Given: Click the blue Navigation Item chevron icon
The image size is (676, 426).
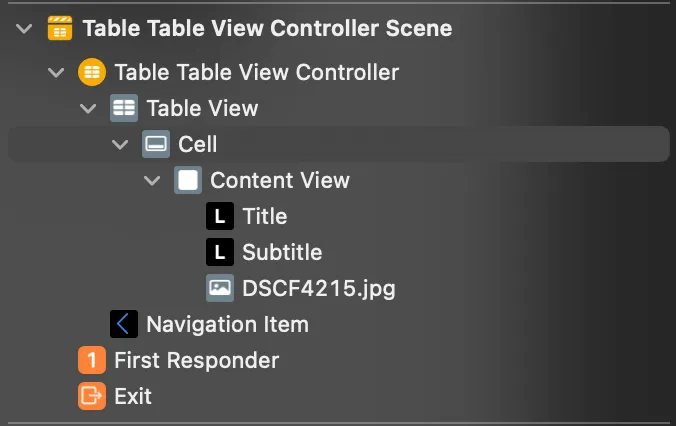Looking at the screenshot, I should 124,324.
